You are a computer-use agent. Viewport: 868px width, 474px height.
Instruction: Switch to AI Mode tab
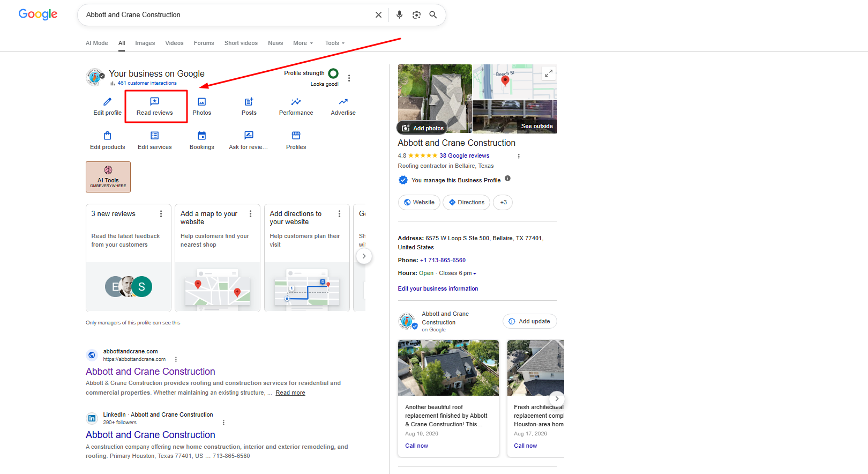click(x=97, y=43)
